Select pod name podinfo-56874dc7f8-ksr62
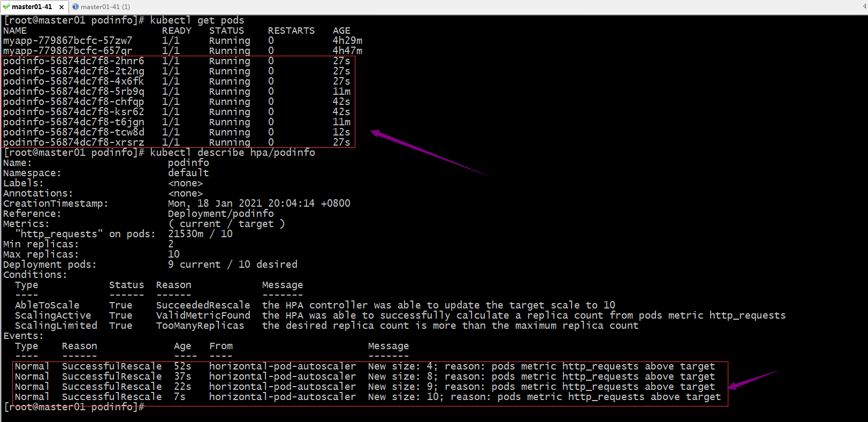The image size is (868, 422). coord(73,112)
